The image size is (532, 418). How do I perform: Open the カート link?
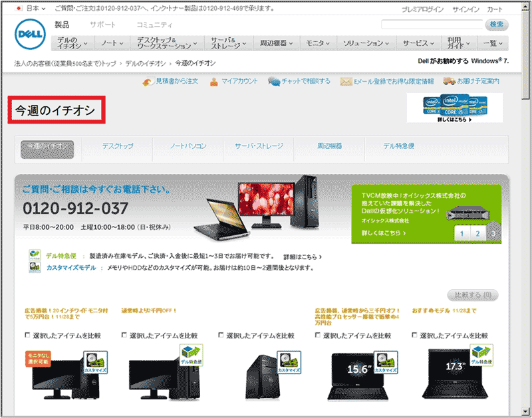click(495, 9)
